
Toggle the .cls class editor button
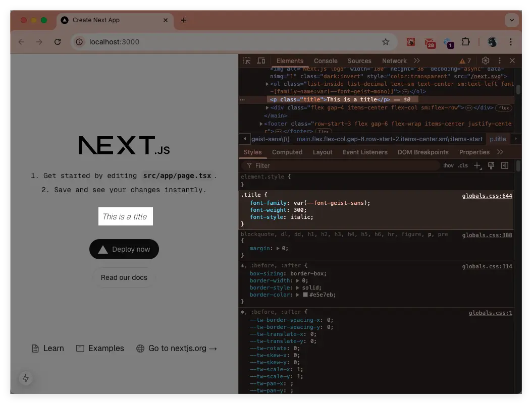pos(463,166)
